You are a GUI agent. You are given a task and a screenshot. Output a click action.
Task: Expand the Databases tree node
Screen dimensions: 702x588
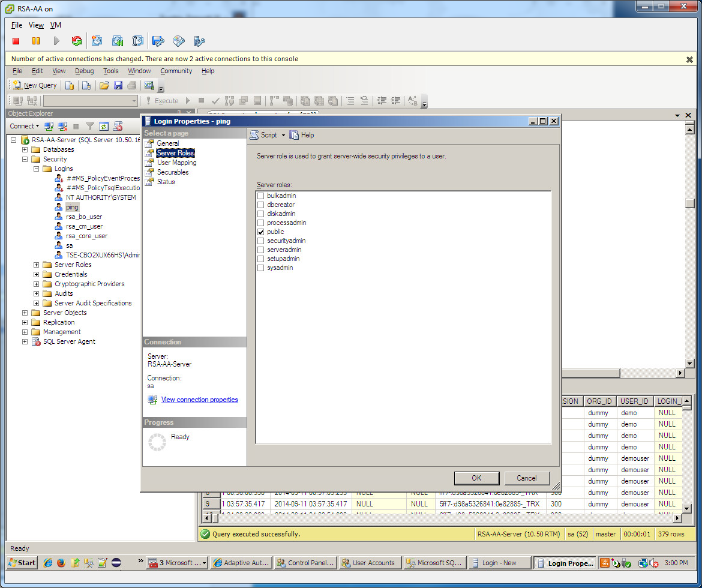point(25,149)
